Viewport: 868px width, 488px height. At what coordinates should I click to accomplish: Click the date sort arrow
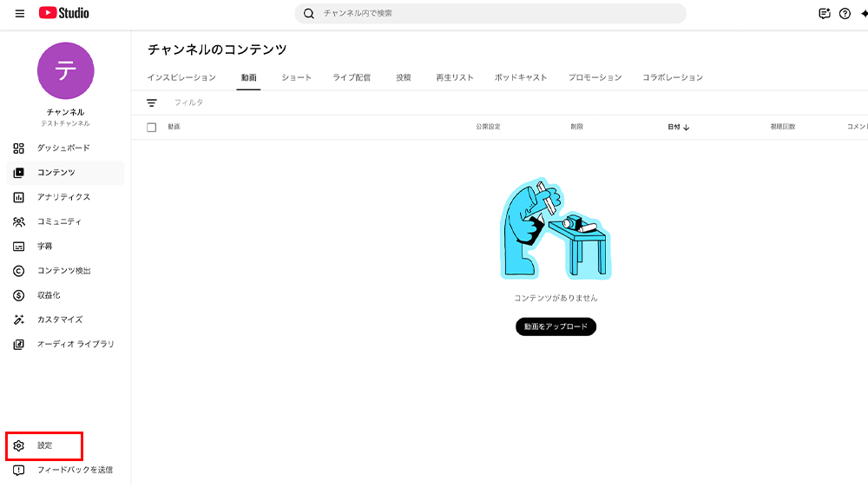[687, 128]
